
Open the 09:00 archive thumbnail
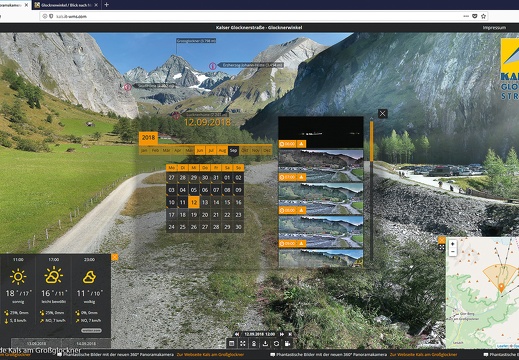(x=321, y=232)
